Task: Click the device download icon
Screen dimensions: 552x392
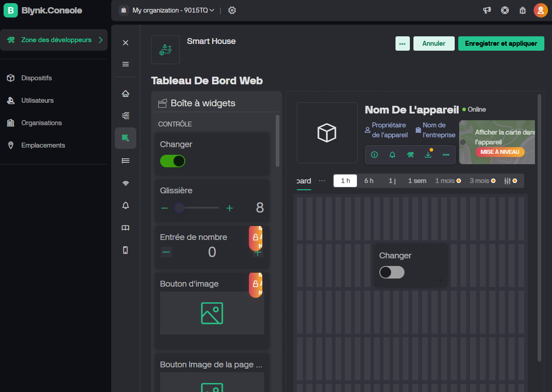Action: [x=428, y=155]
